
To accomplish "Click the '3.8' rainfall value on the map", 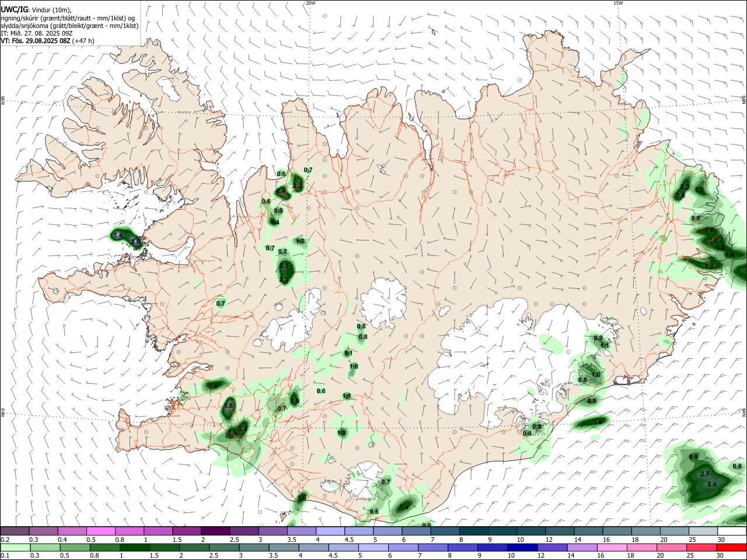I will click(x=228, y=405).
